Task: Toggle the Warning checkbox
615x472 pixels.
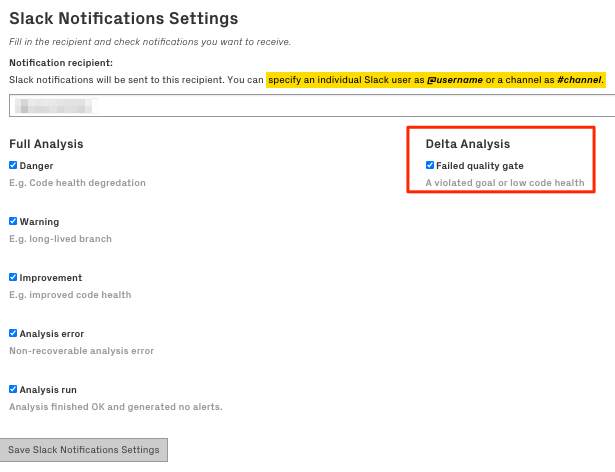Action: tap(13, 221)
